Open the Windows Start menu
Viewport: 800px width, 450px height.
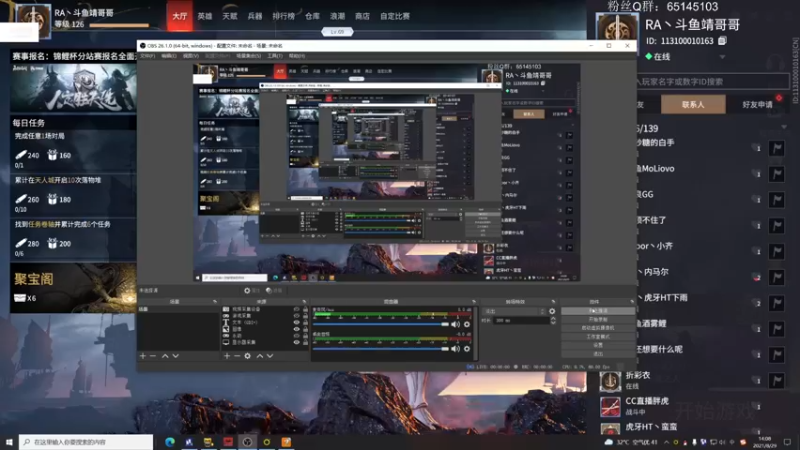point(9,442)
